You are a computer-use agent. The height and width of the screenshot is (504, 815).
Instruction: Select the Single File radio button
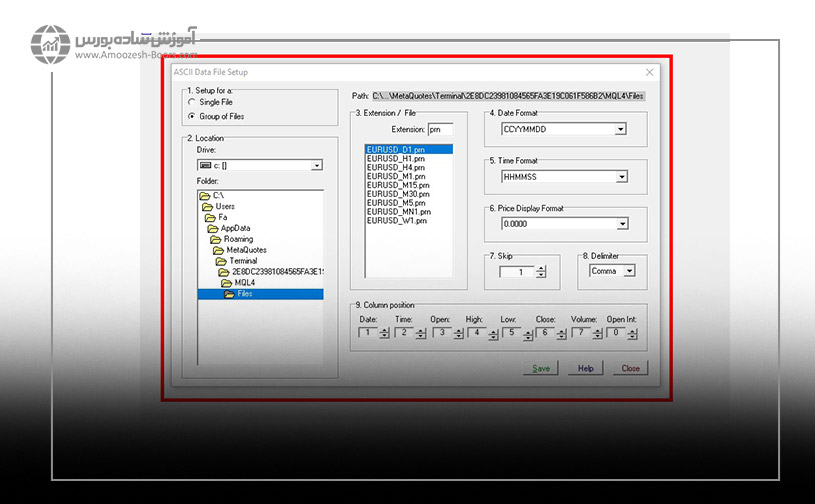click(x=191, y=102)
